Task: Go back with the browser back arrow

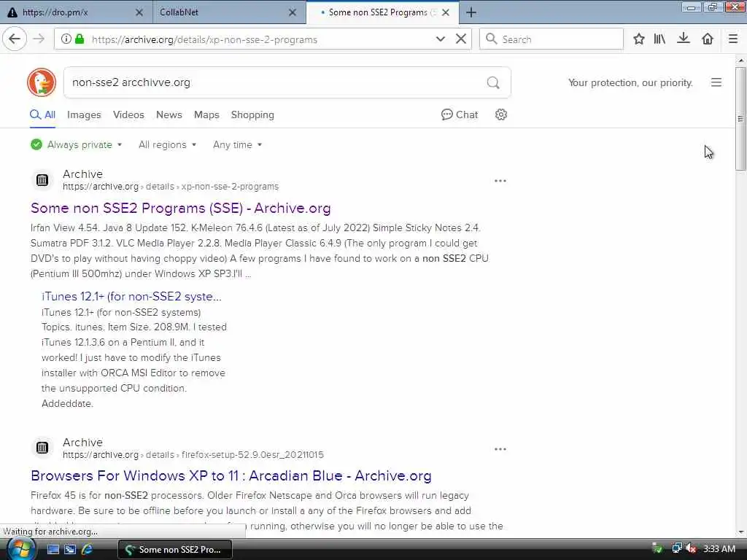Action: (x=15, y=39)
